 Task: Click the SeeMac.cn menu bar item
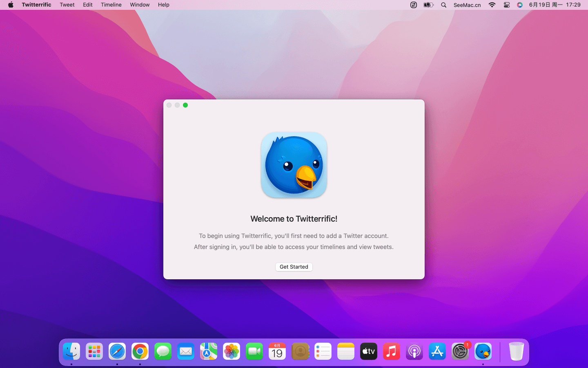tap(467, 5)
